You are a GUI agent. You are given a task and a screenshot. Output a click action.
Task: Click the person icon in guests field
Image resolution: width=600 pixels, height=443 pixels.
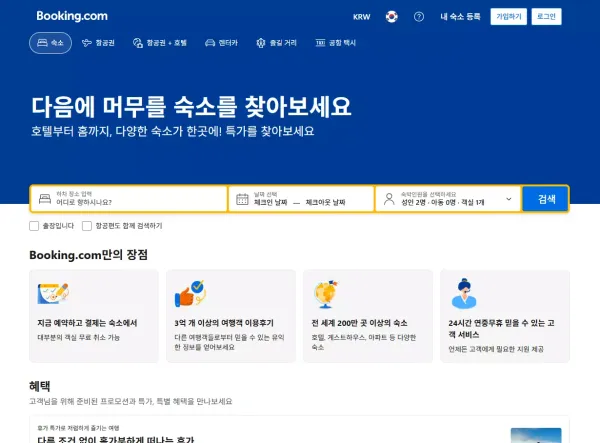(x=389, y=199)
